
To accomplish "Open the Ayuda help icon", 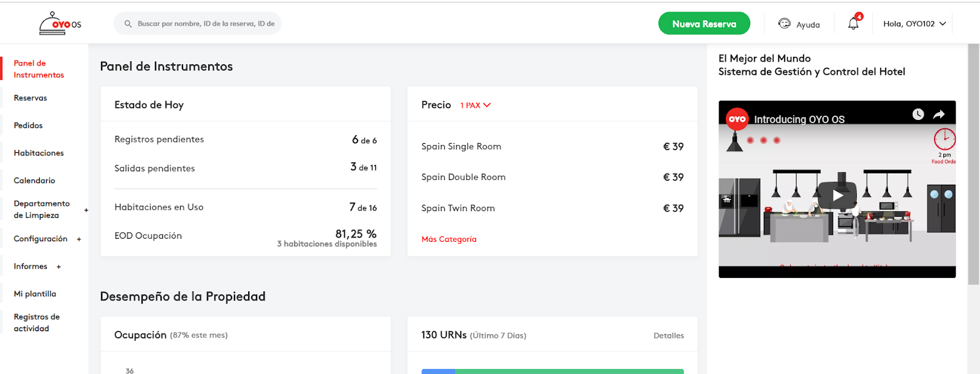I will pyautogui.click(x=784, y=23).
